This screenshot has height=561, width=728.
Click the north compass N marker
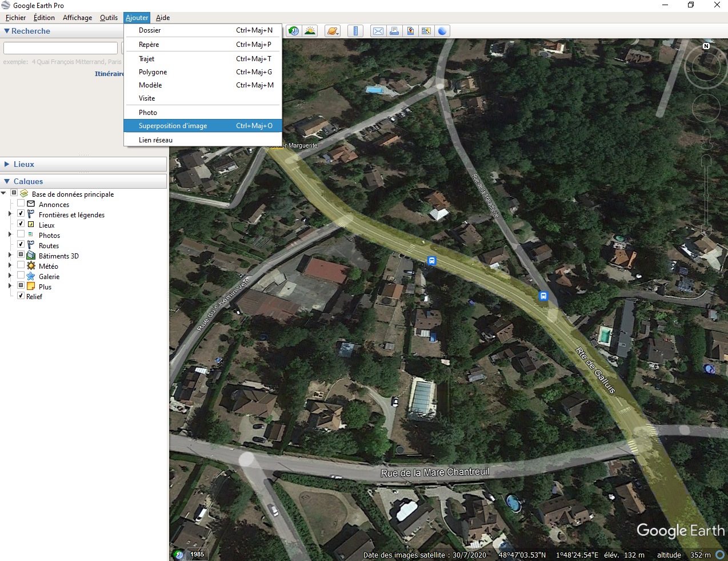pyautogui.click(x=706, y=46)
